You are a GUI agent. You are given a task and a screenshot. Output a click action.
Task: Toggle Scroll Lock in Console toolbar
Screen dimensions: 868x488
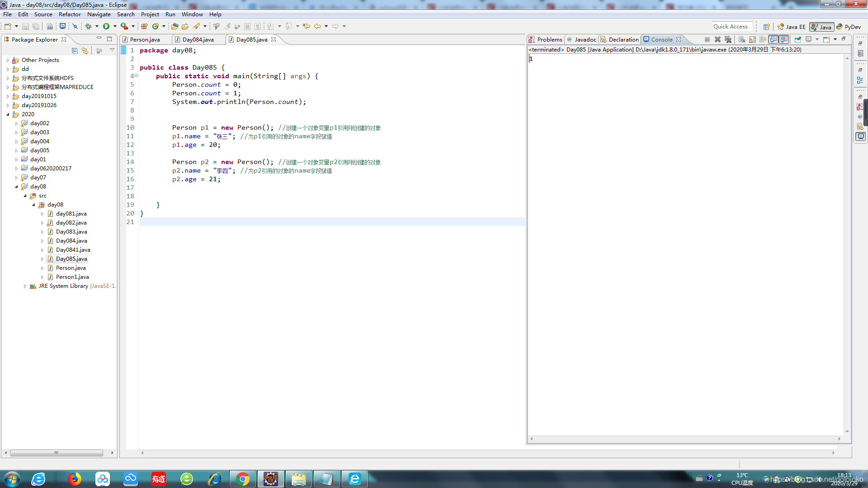point(752,39)
